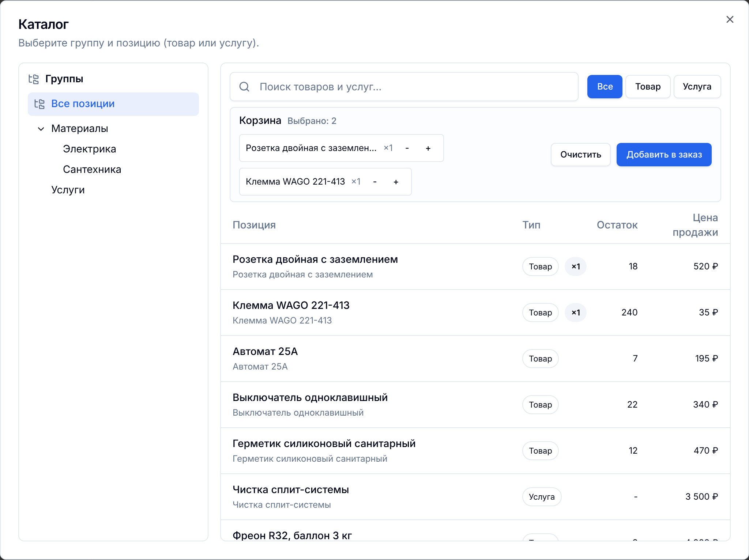
Task: Select row Выключатель одноклавишный
Action: [475, 405]
